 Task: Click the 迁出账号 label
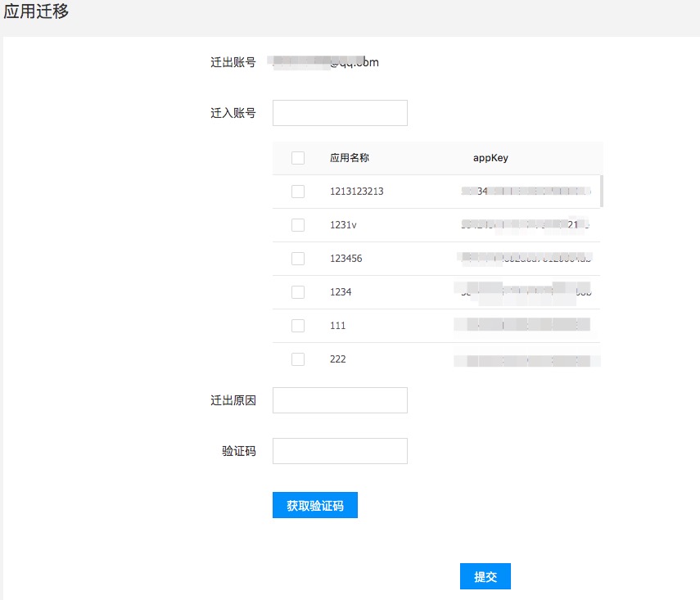[233, 62]
